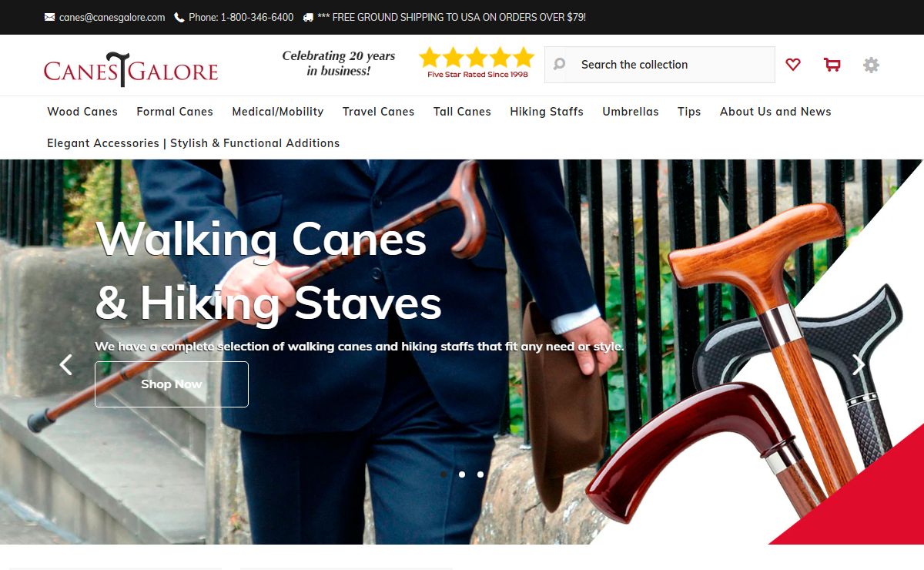Open the Hiking Staffs menu
The width and height of the screenshot is (924, 570).
click(x=547, y=112)
